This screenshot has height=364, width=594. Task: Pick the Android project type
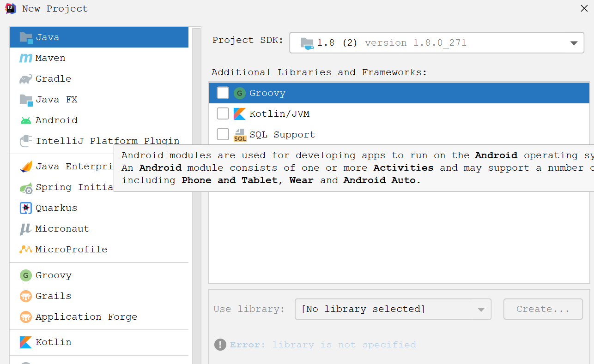99,120
